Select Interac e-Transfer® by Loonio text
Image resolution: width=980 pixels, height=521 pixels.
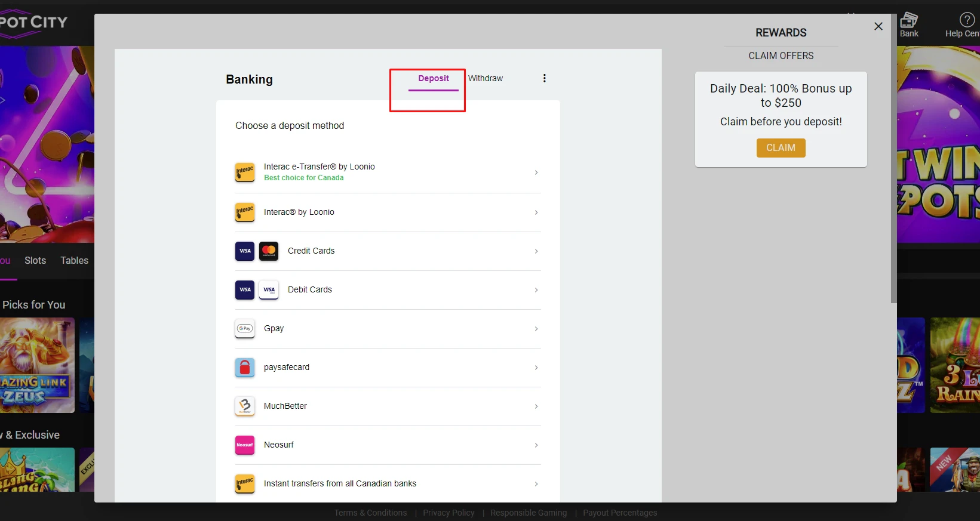click(320, 167)
